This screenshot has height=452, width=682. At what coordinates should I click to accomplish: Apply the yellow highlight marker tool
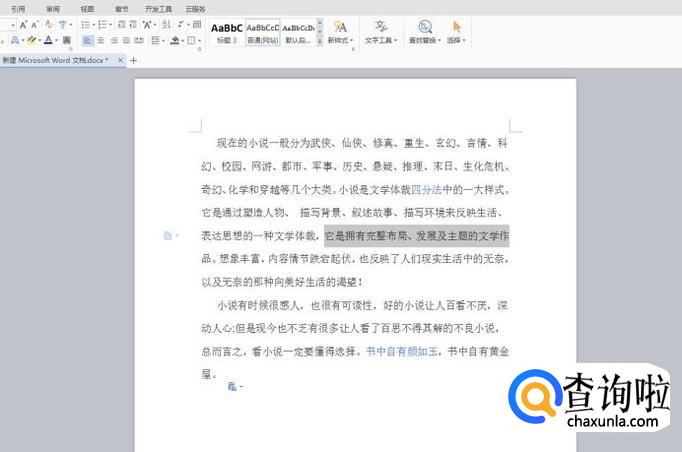pos(31,40)
